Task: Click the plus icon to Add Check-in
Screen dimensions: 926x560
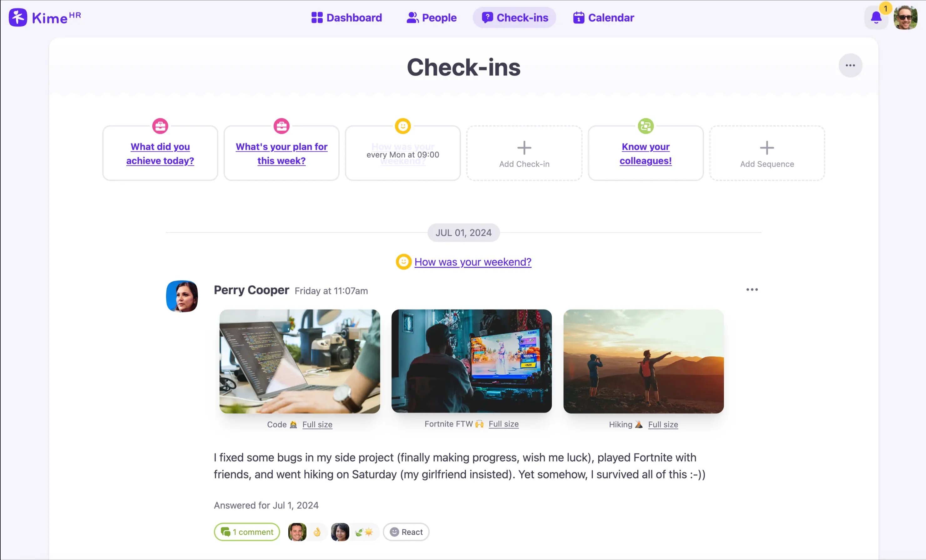Action: (x=524, y=148)
